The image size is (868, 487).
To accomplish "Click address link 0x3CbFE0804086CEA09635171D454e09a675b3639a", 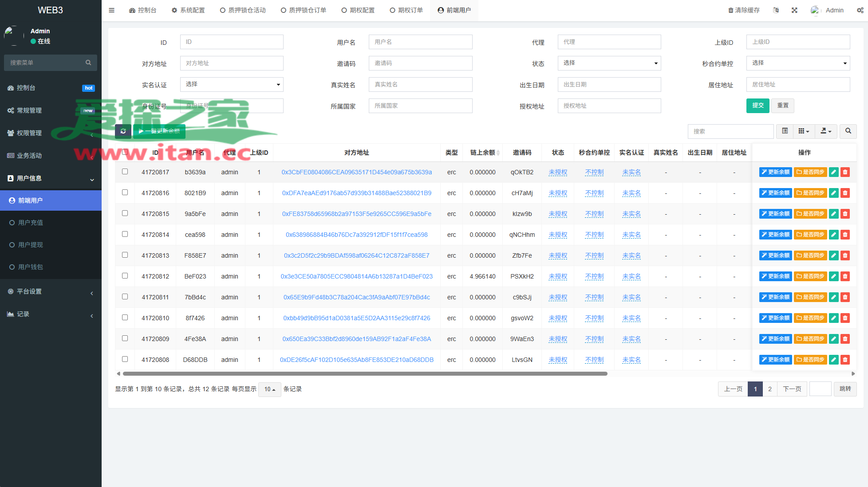I will click(x=356, y=172).
